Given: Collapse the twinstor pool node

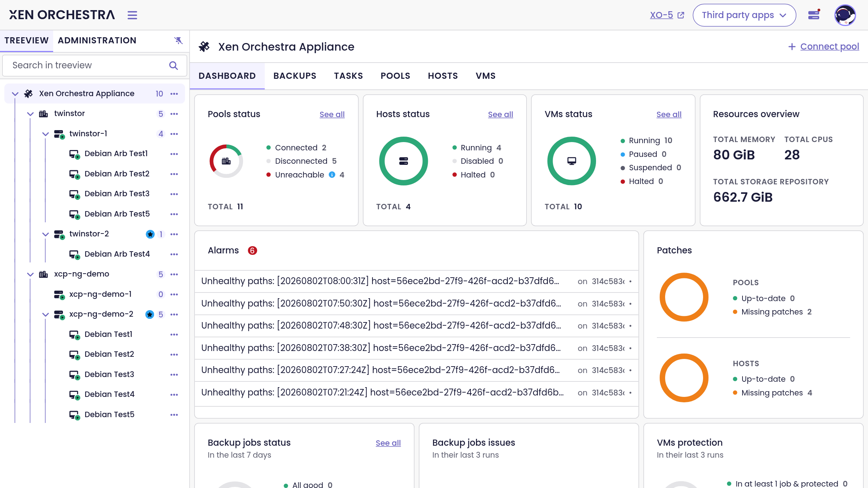Looking at the screenshot, I should [x=30, y=114].
